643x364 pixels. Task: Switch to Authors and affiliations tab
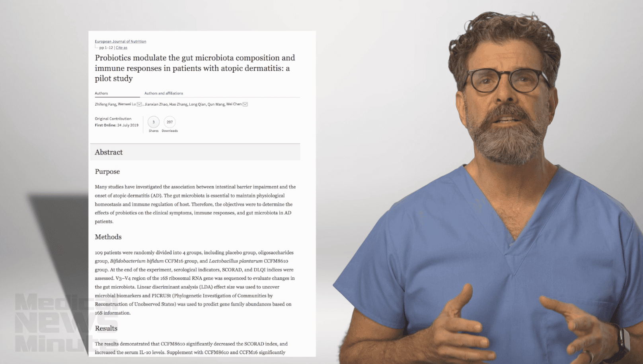[x=164, y=93]
